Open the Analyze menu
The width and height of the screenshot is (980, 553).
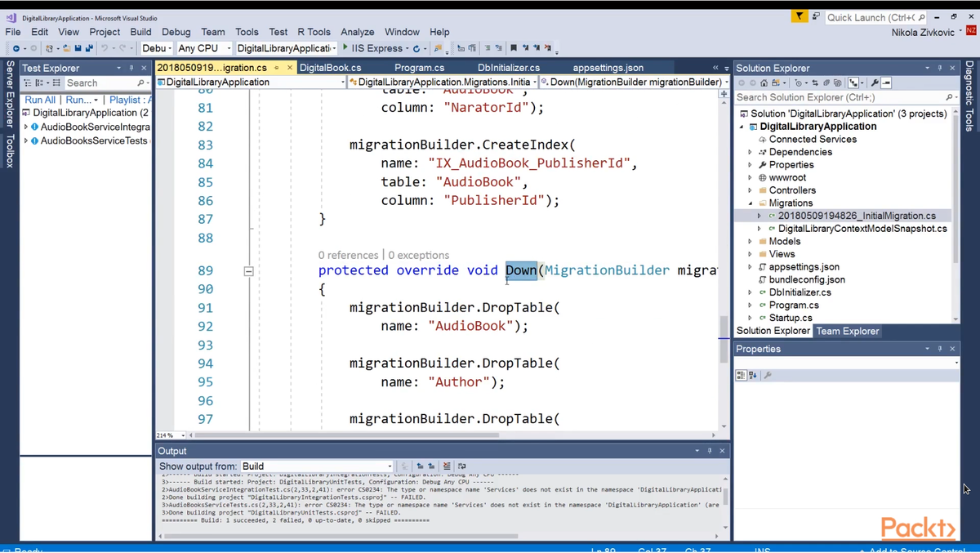[x=357, y=32]
